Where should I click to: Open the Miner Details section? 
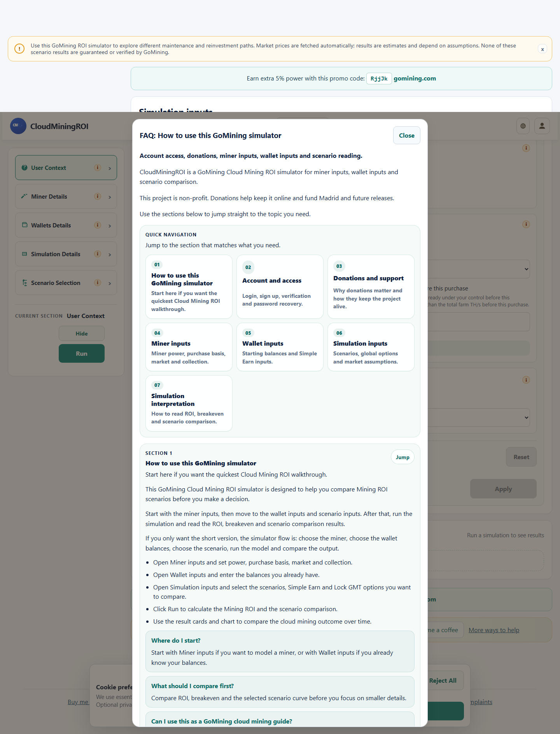point(66,196)
